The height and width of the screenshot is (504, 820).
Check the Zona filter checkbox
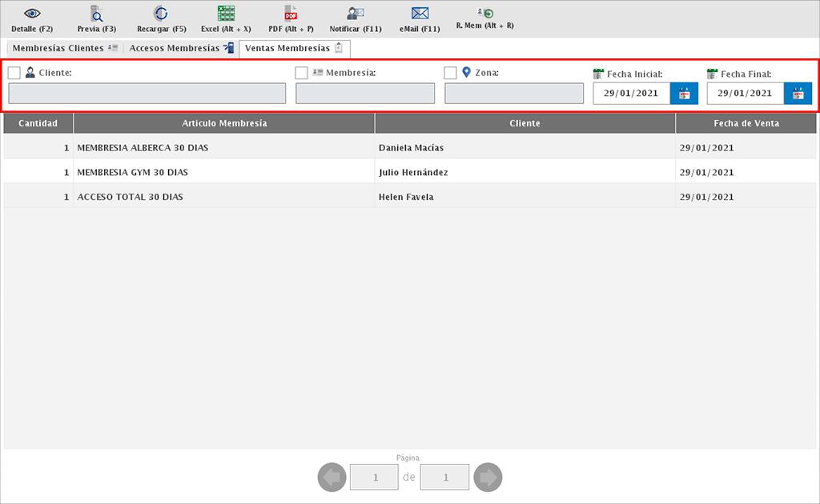coord(450,73)
